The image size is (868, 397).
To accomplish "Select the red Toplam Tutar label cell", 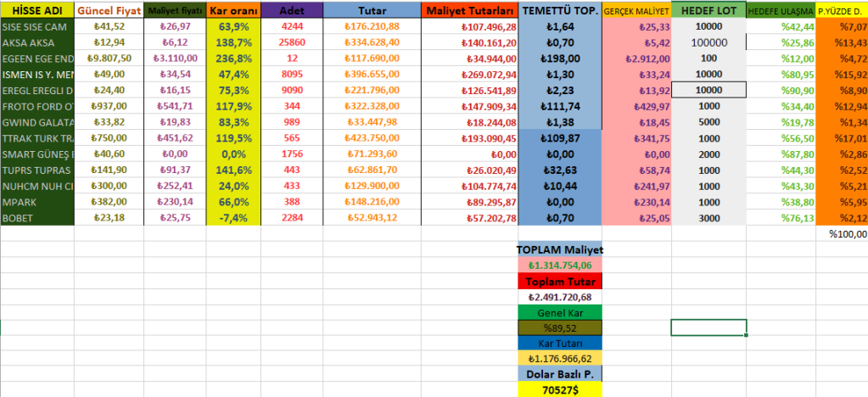I will coord(560,282).
